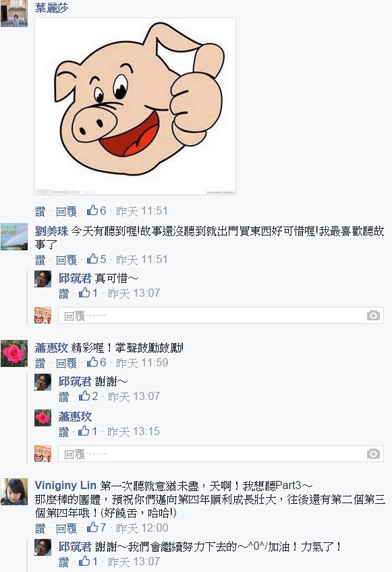392x572 pixels.
Task: Like the 劉美珠 comment with 讚
Action: (40, 260)
